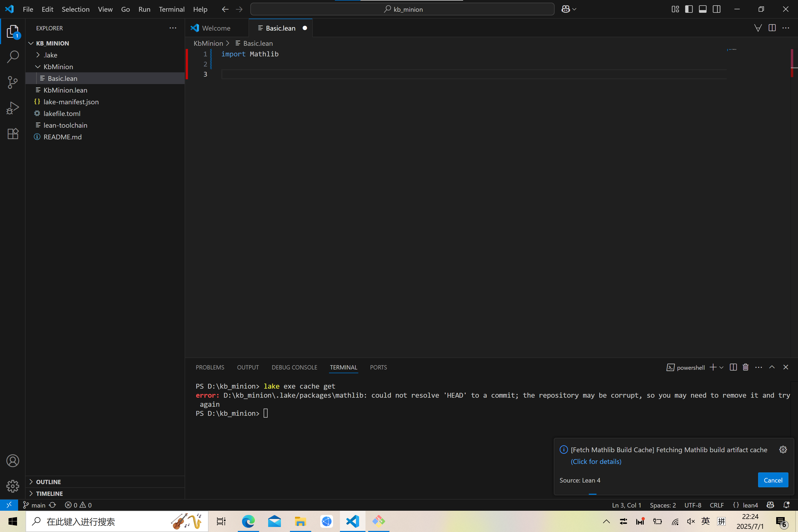Split the terminal pane
Image resolution: width=798 pixels, height=532 pixels.
[733, 367]
